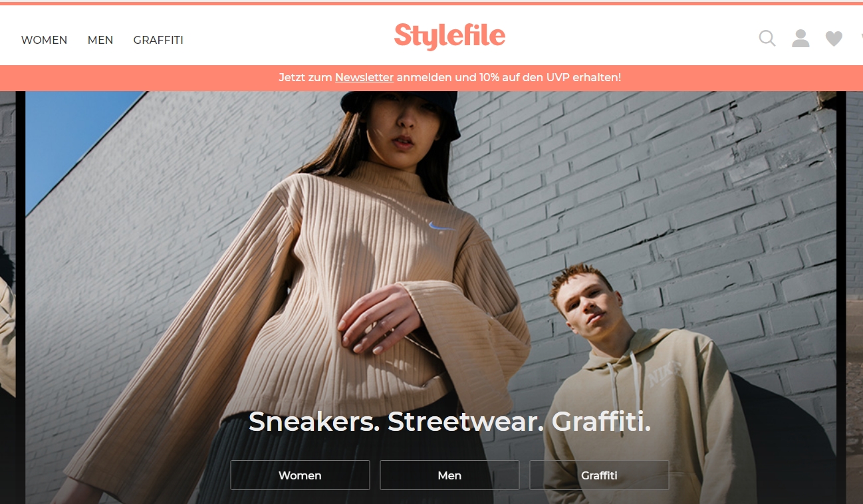The image size is (863, 504).
Task: Open GRAFFITI in the top navigation
Action: coord(158,40)
